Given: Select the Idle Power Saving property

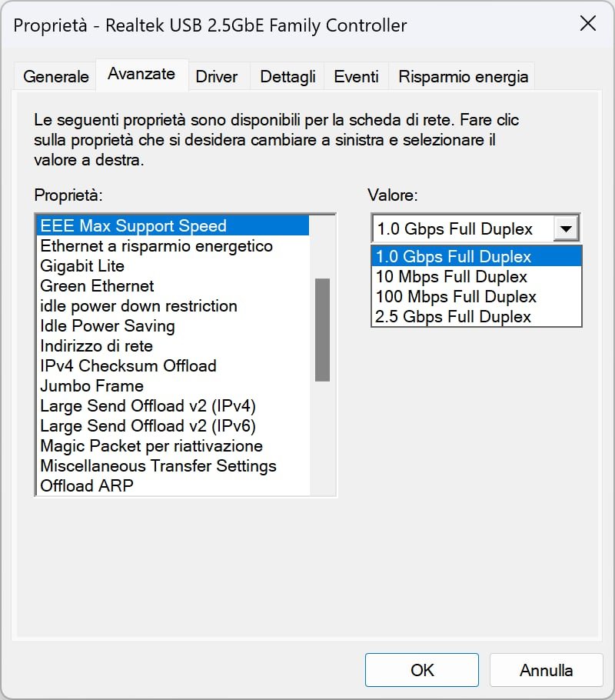Looking at the screenshot, I should [173, 326].
